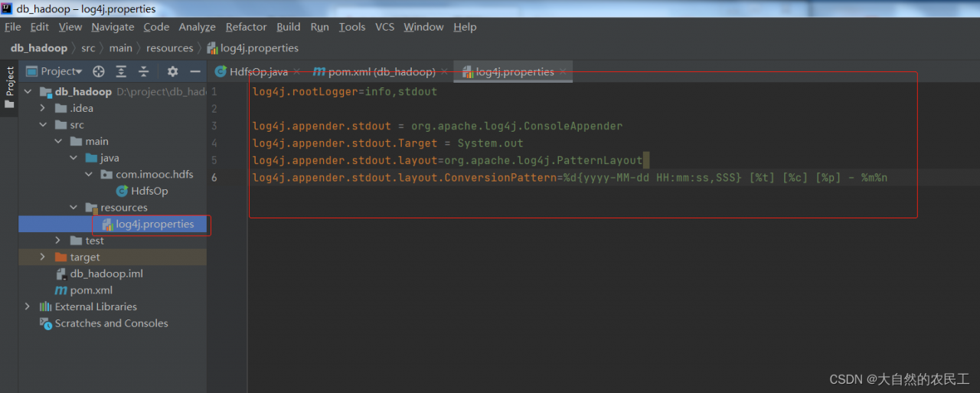
Task: Select opened file locator crosshair icon
Action: pos(99,71)
